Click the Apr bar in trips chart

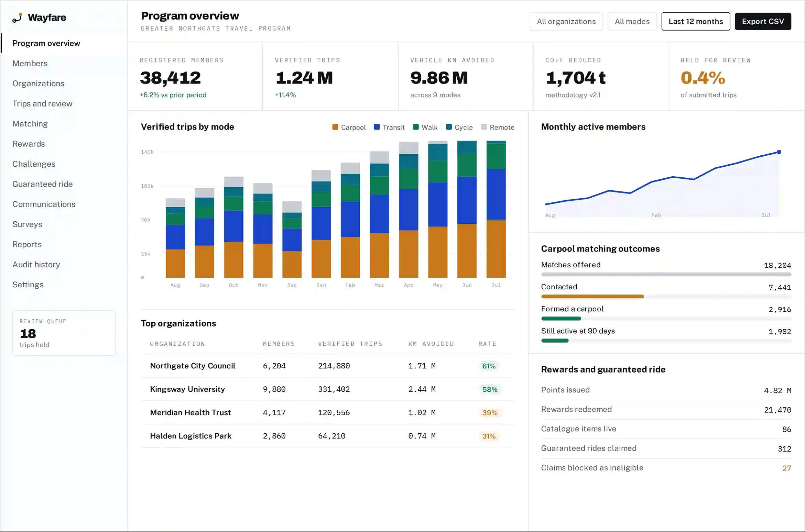[x=409, y=210]
